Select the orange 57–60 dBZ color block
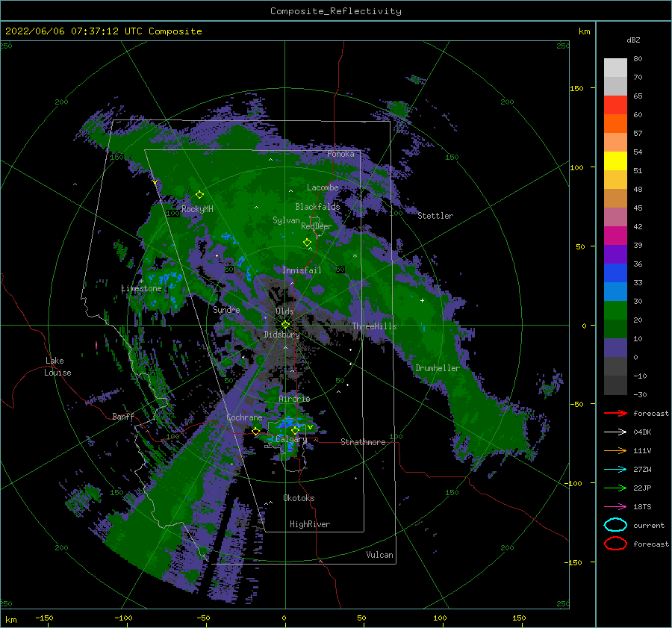This screenshot has width=672, height=628. tap(615, 124)
